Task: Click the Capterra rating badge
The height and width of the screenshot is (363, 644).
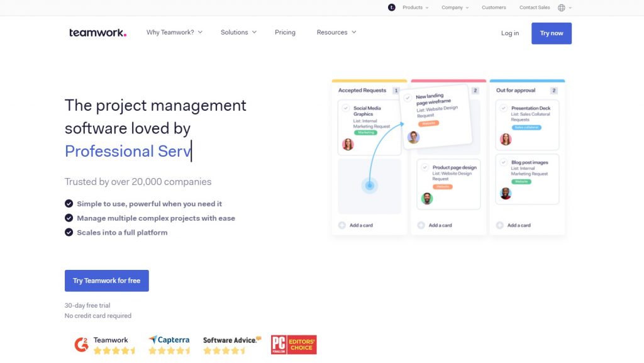Action: tap(169, 345)
